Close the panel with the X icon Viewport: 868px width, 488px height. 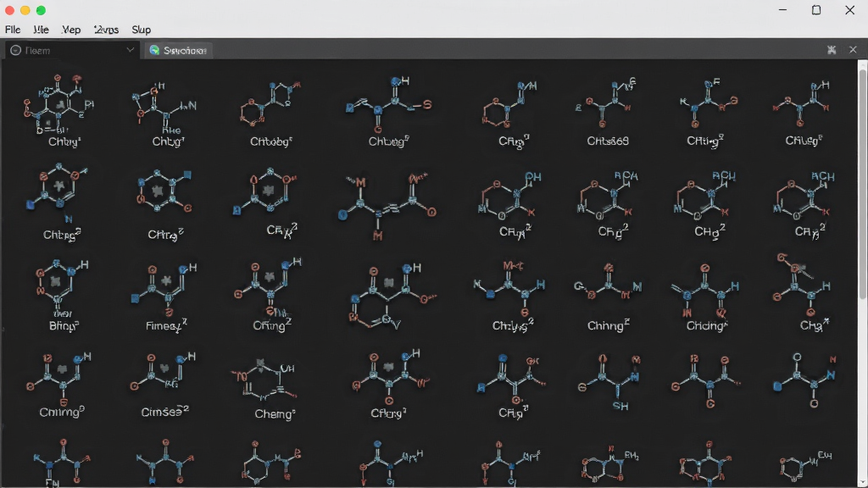[x=853, y=50]
